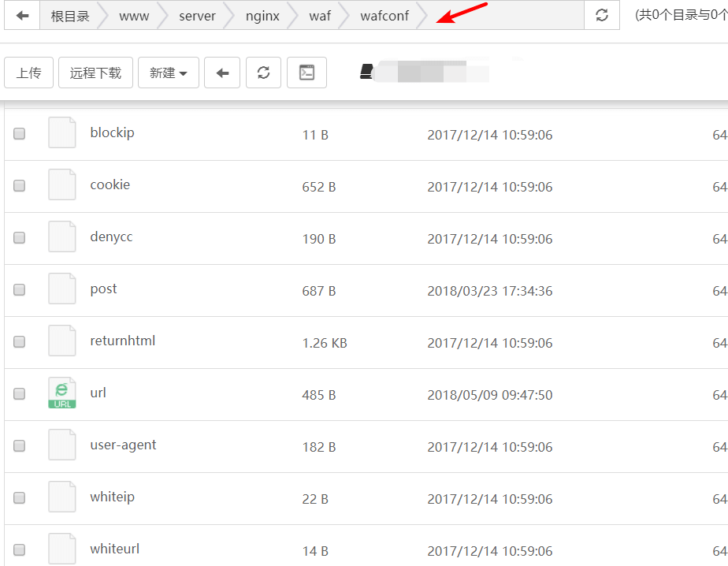Click the blockip file icon
728x566 pixels.
pyautogui.click(x=62, y=133)
